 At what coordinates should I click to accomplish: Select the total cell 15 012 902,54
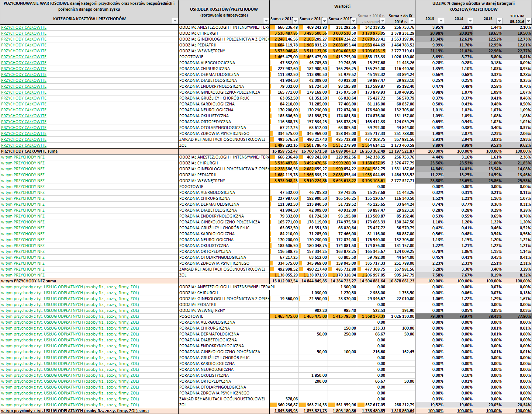(285, 281)
